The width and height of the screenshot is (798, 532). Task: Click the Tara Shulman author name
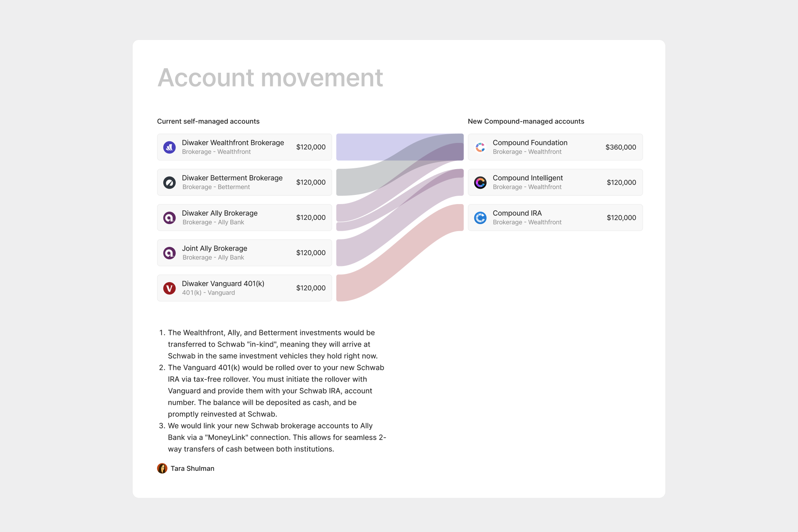pyautogui.click(x=192, y=468)
